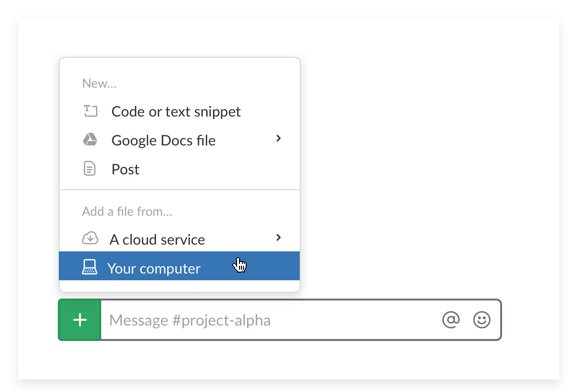Click the "New..." section header

[99, 84]
